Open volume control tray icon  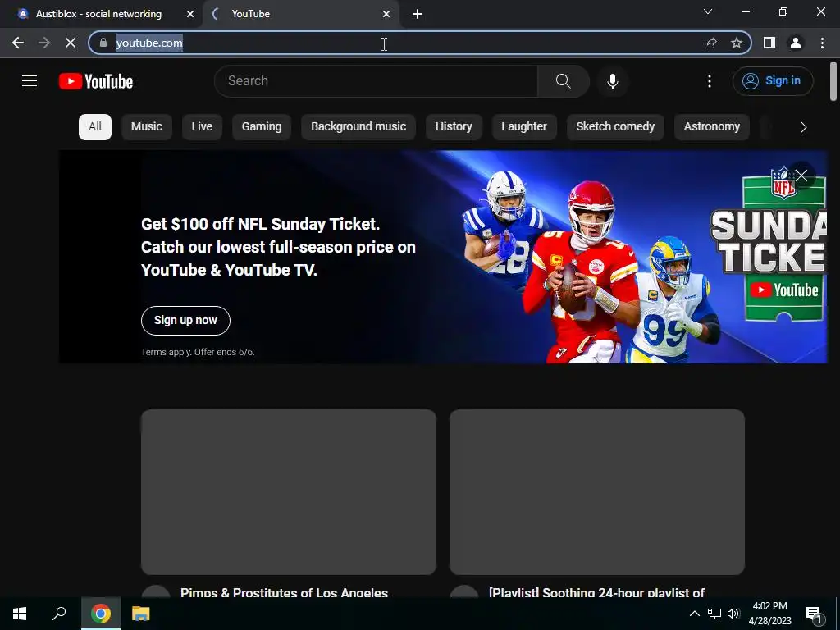pos(733,614)
